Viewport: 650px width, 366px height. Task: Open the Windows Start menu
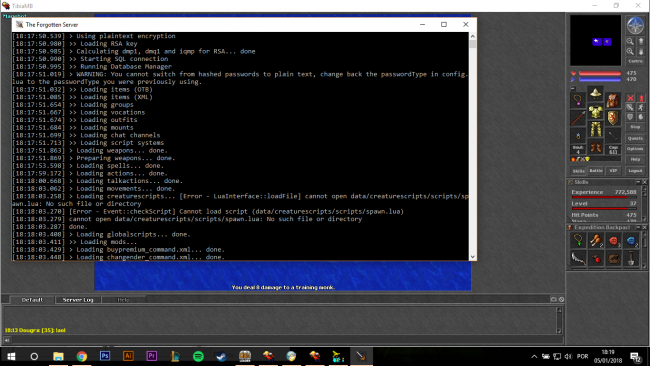tap(11, 356)
